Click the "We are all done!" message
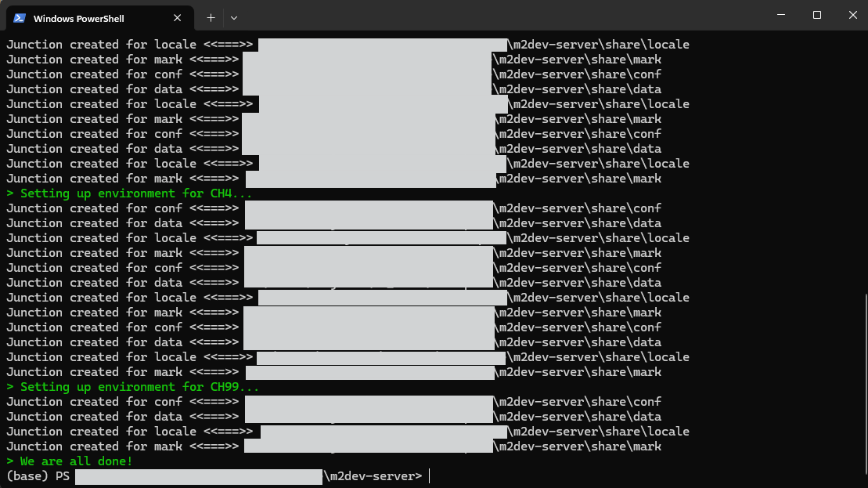The height and width of the screenshot is (488, 868). [x=70, y=461]
